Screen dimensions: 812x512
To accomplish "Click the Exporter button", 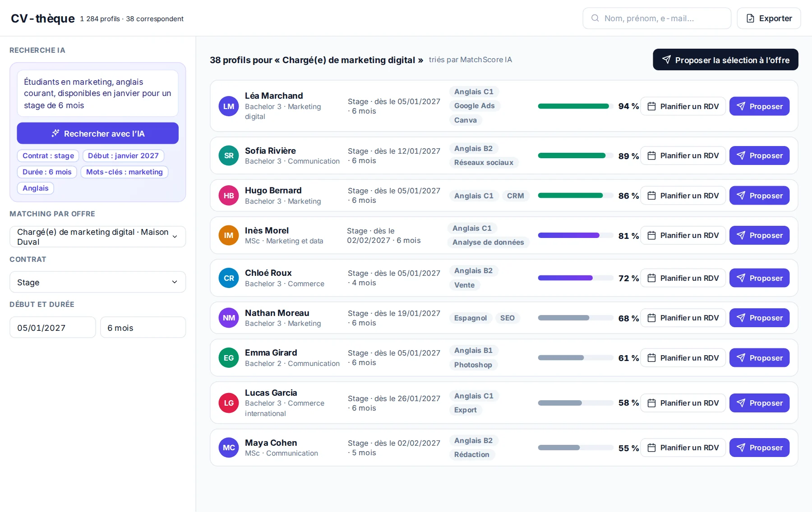I will point(769,18).
